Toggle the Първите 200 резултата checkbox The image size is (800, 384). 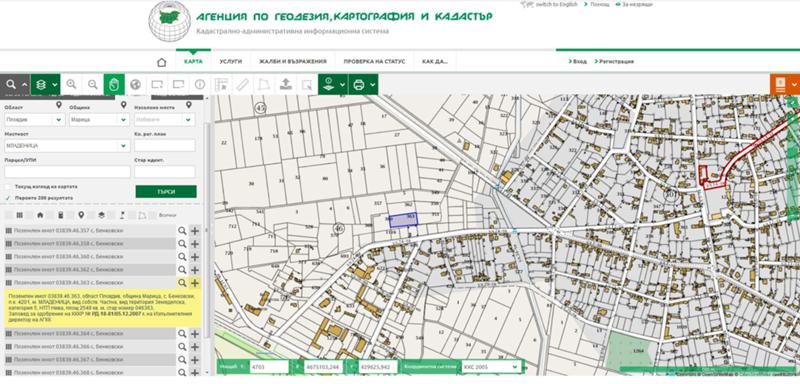[x=8, y=198]
